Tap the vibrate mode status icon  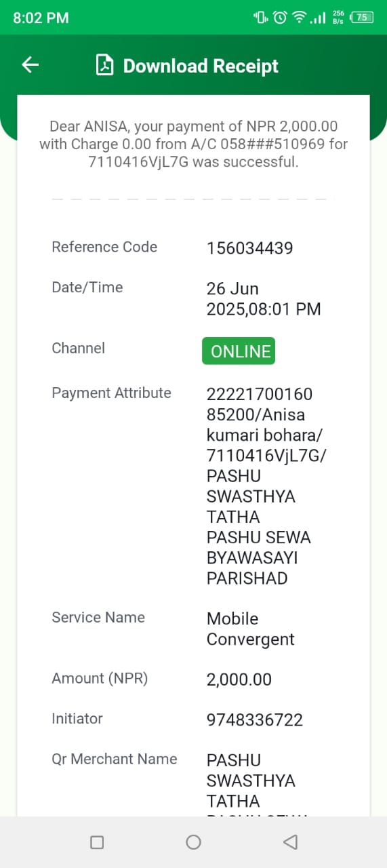[261, 18]
